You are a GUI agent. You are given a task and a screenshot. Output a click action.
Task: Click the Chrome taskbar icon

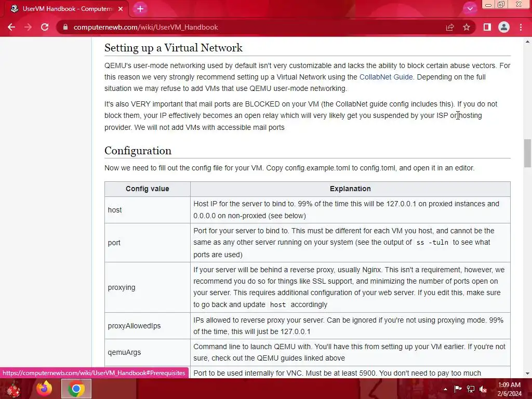coord(76,389)
